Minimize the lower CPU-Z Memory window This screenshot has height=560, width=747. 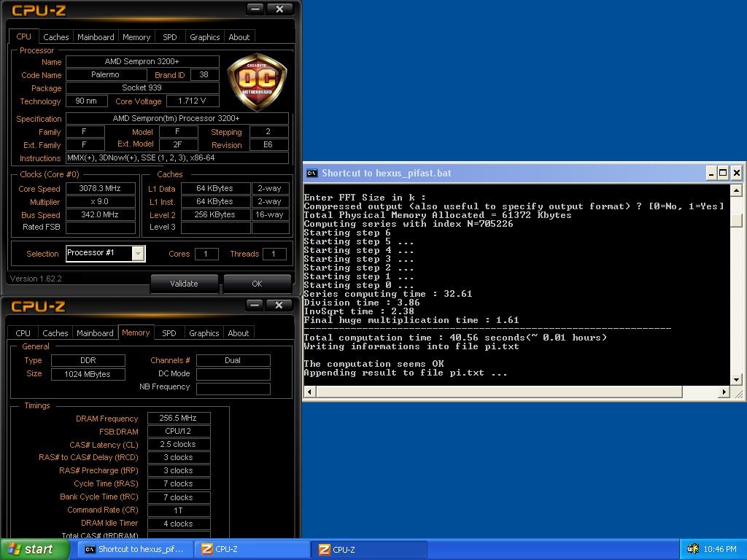(x=255, y=305)
